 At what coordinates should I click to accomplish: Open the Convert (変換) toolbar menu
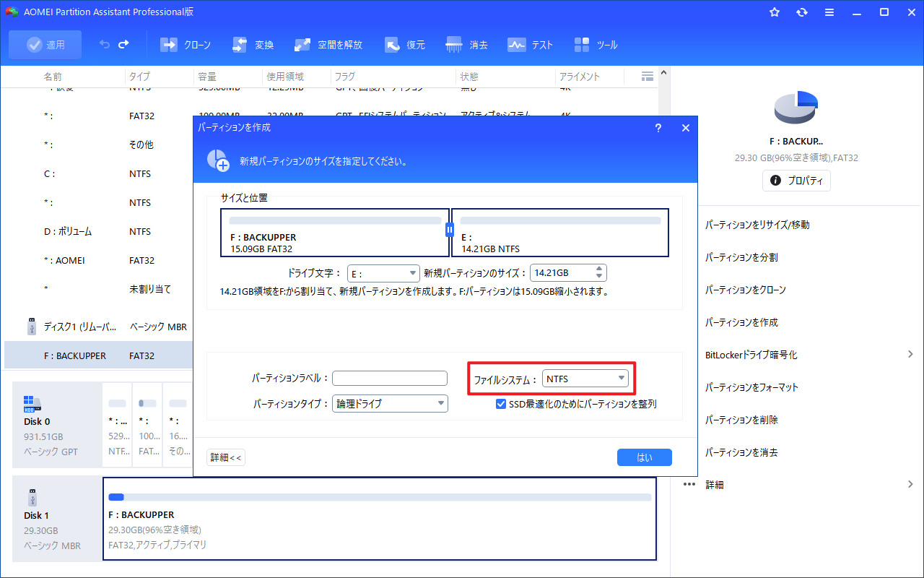coord(253,45)
